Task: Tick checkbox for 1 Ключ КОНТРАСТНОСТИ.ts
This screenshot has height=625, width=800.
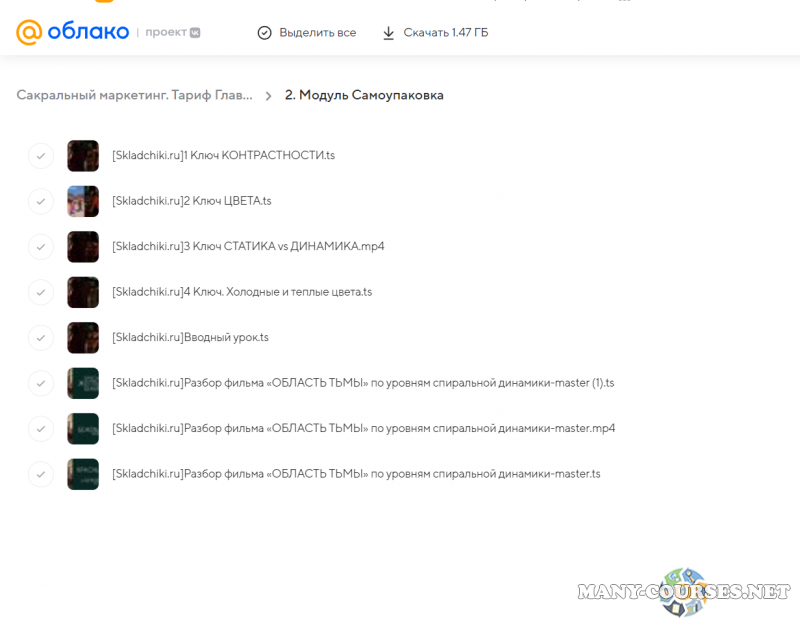Action: point(41,156)
